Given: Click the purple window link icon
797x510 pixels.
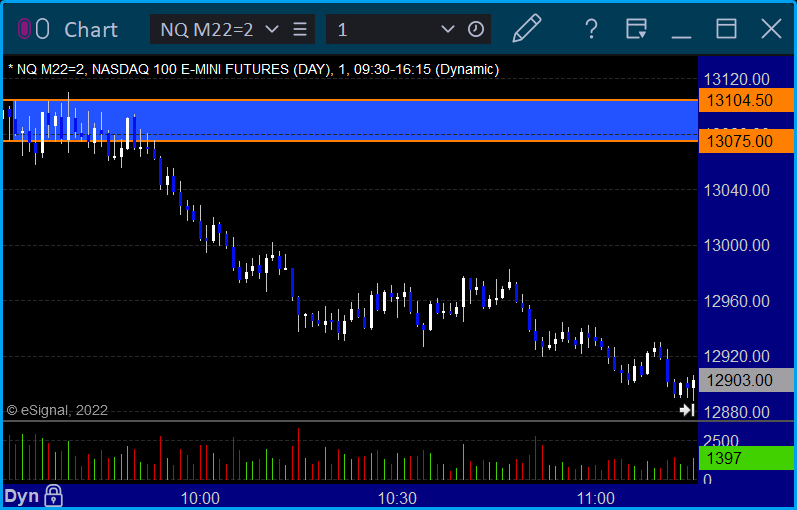Looking at the screenshot, I should pyautogui.click(x=24, y=29).
